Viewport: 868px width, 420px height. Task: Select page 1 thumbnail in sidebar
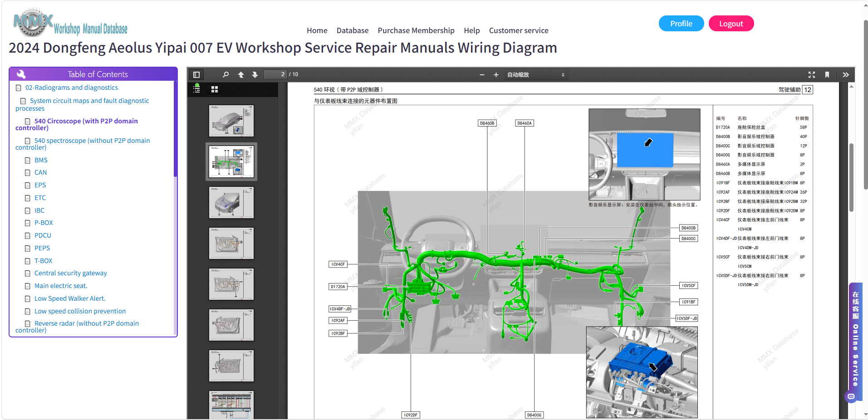click(231, 121)
